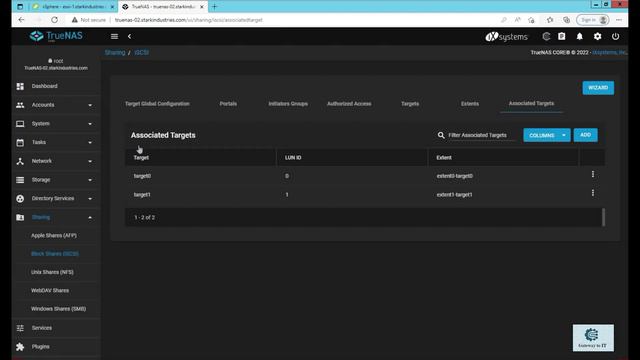Open the task manager clipboard icon
The width and height of the screenshot is (640, 360).
(x=562, y=36)
